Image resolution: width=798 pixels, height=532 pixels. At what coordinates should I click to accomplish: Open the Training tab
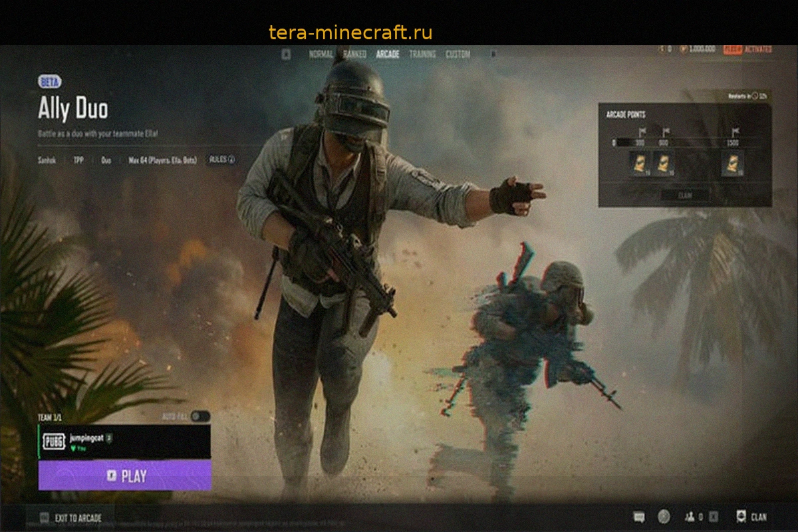[x=422, y=55]
